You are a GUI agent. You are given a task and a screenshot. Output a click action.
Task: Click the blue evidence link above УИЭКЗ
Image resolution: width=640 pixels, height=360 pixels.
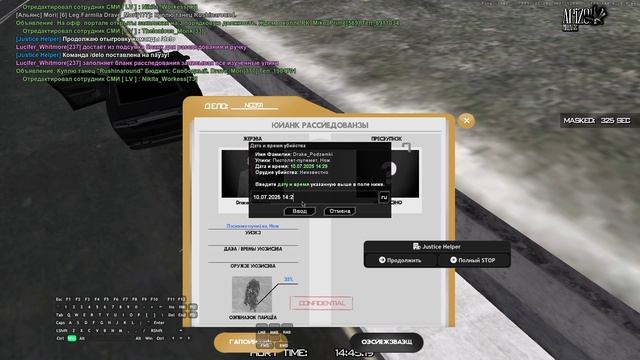(x=253, y=226)
